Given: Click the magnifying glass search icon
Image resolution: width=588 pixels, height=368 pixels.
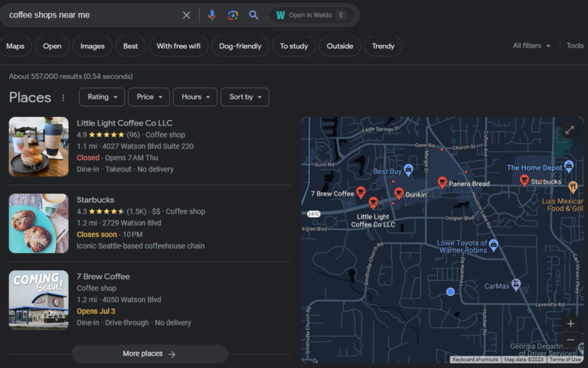Looking at the screenshot, I should pyautogui.click(x=253, y=15).
